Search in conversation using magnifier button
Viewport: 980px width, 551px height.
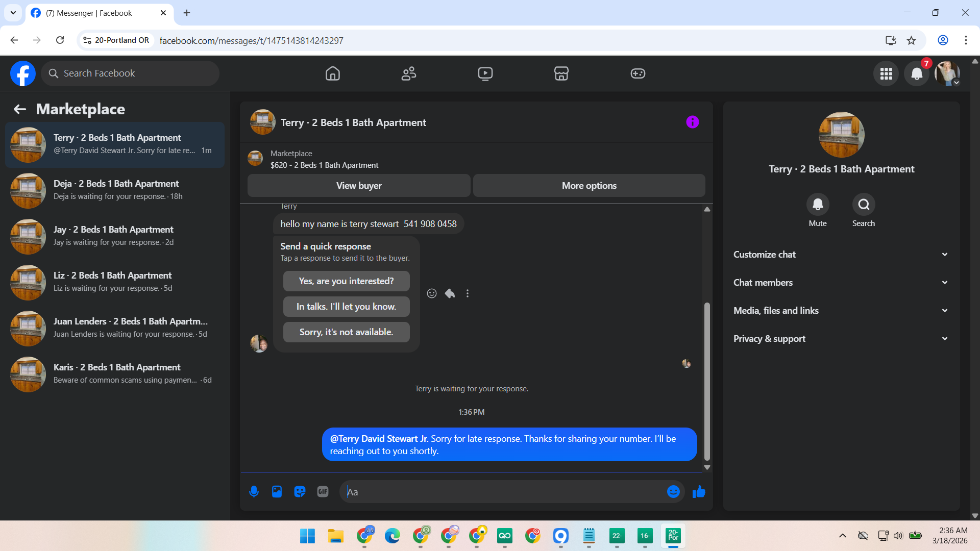864,205
